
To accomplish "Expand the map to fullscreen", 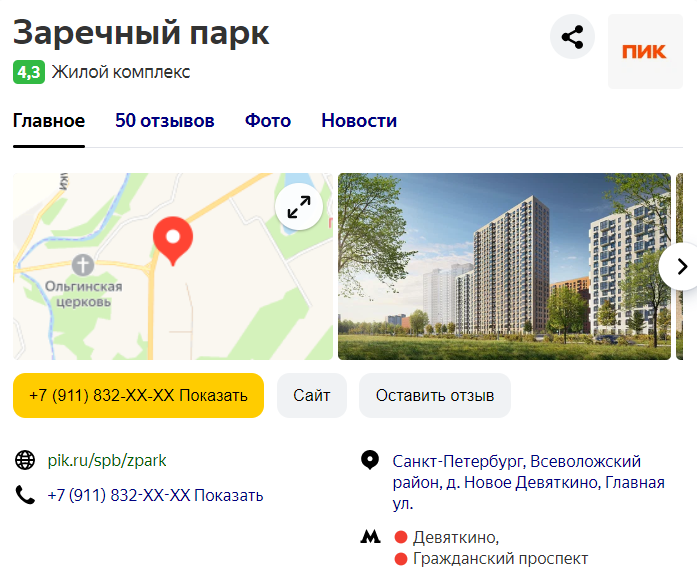I will [x=299, y=207].
